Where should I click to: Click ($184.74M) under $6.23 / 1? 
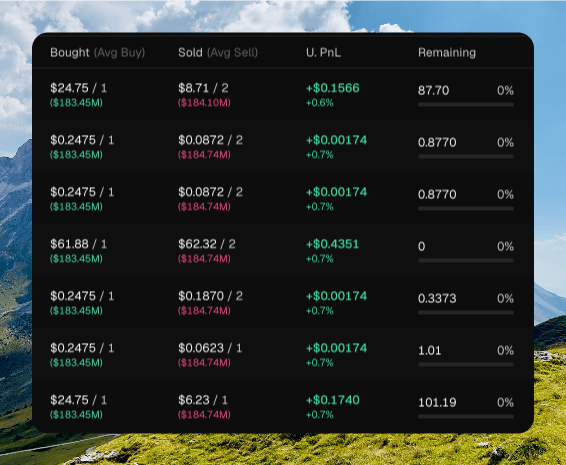pos(204,415)
